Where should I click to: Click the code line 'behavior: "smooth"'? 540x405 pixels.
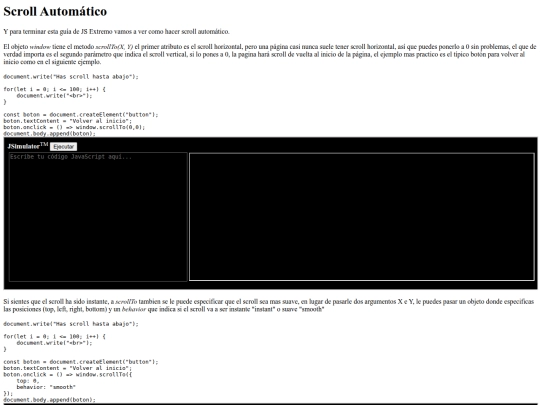[x=46, y=387]
